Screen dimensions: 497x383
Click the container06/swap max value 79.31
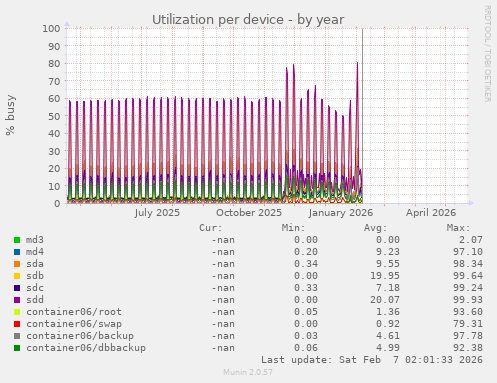coord(468,324)
